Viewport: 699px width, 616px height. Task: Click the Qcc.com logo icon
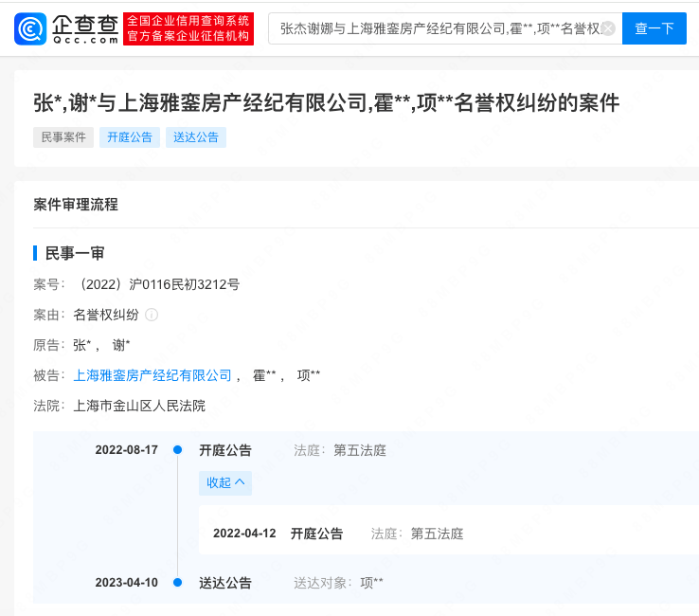coord(30,29)
